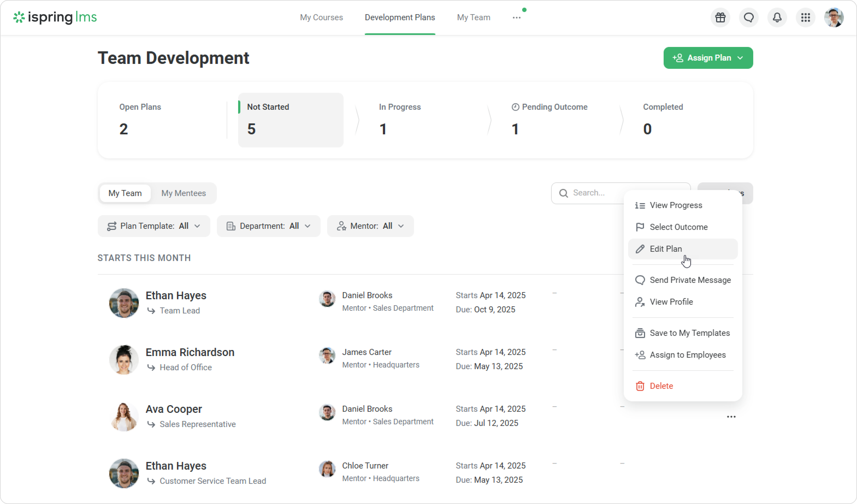This screenshot has height=504, width=857.
Task: Choose Edit Plan from context menu
Action: coord(665,249)
